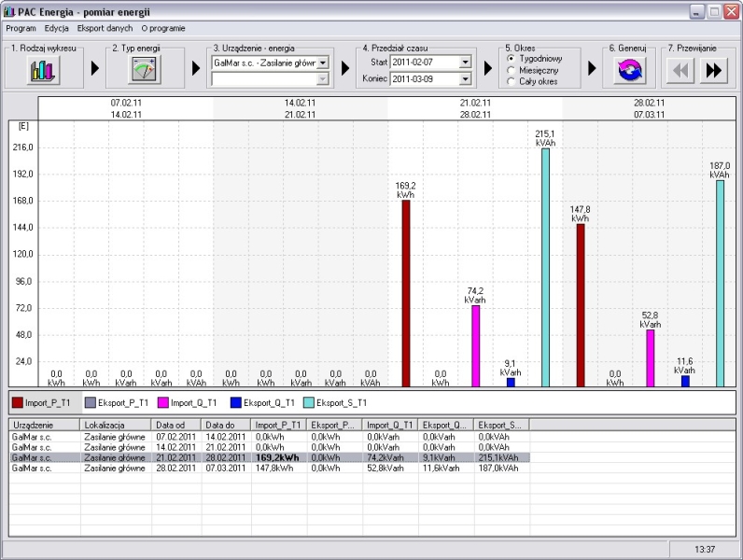Image resolution: width=743 pixels, height=560 pixels.
Task: Click the 147,8 kWh red bar
Action: point(581,305)
